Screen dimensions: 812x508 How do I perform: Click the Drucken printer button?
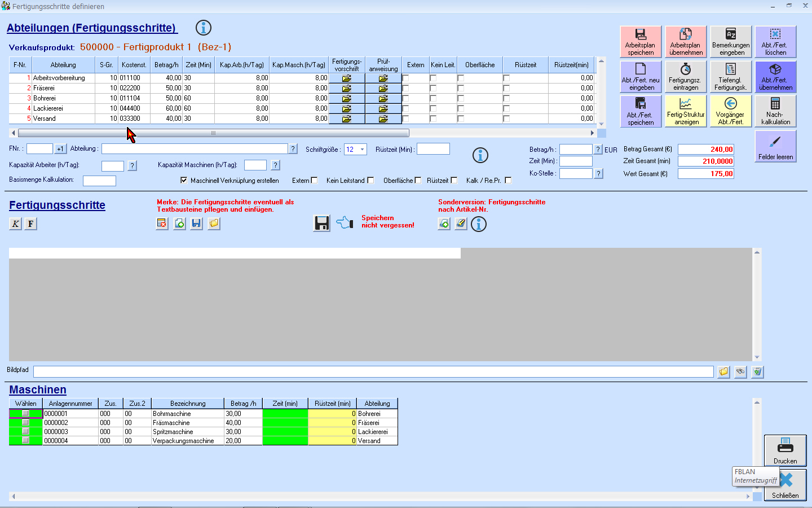[x=785, y=450]
